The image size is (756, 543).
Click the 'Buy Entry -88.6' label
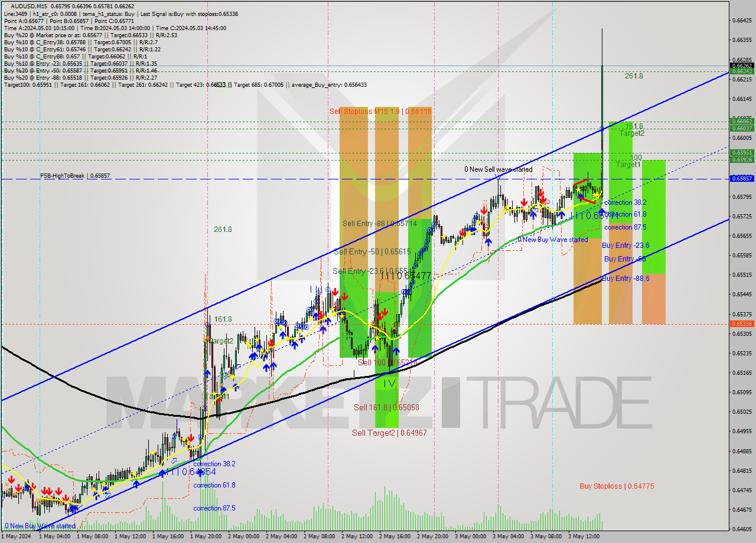coord(625,279)
